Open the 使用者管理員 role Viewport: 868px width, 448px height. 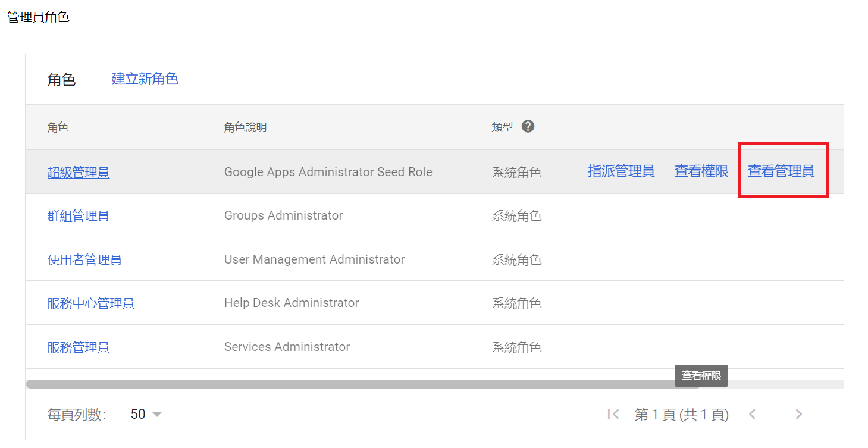point(84,260)
